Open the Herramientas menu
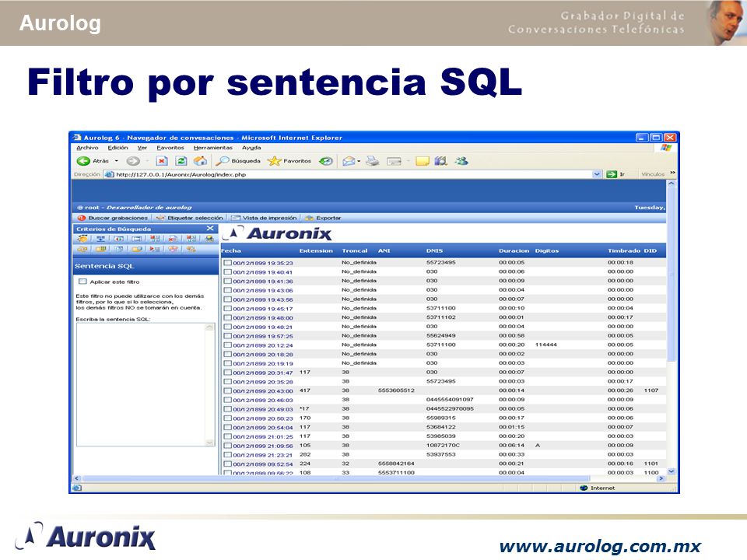 point(213,148)
